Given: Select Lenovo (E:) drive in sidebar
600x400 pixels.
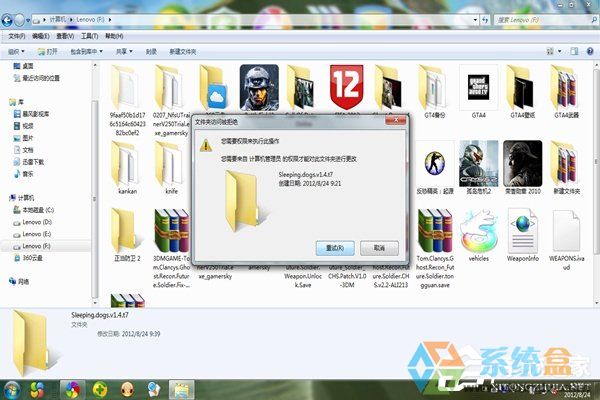Looking at the screenshot, I should tap(32, 234).
